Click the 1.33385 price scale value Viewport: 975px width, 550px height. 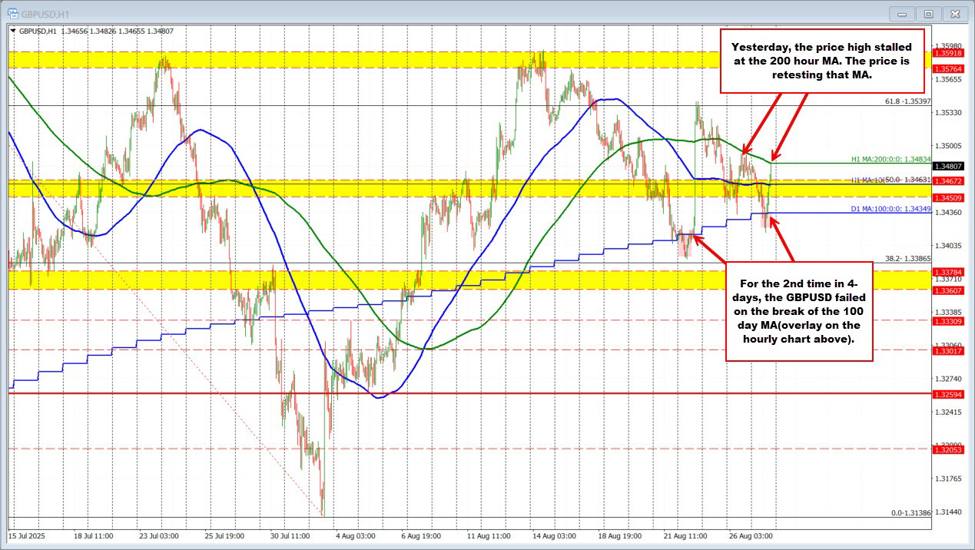click(x=948, y=312)
